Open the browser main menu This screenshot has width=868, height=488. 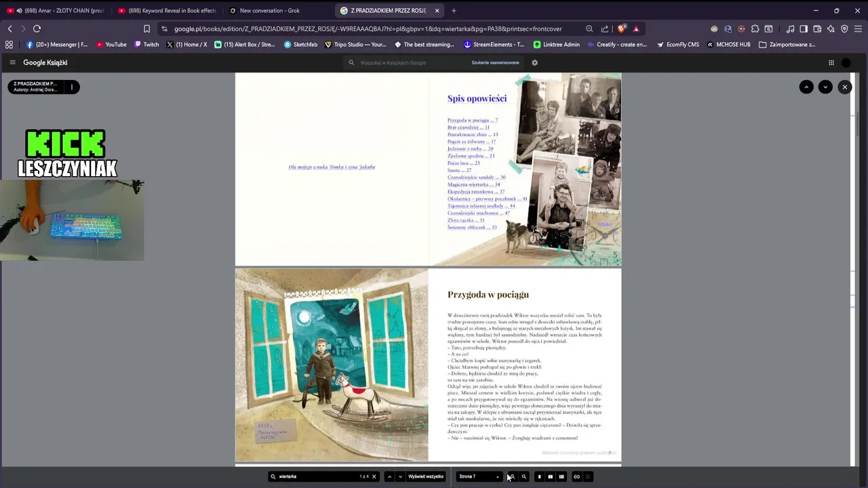pos(858,28)
